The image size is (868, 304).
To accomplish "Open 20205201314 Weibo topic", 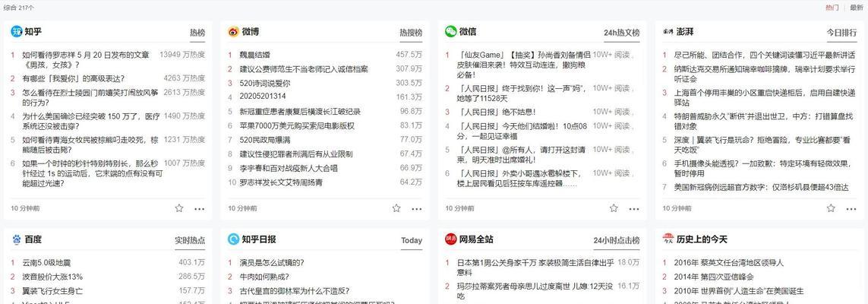I will [x=263, y=97].
